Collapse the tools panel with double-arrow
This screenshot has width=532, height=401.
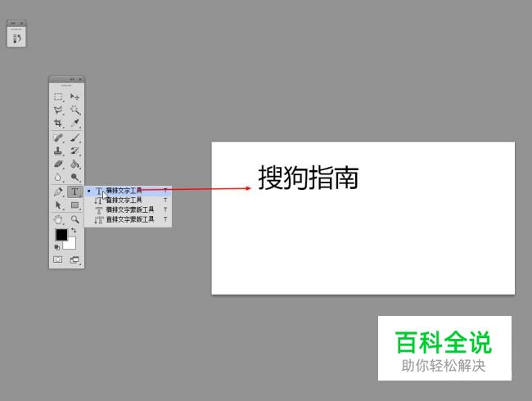71,79
